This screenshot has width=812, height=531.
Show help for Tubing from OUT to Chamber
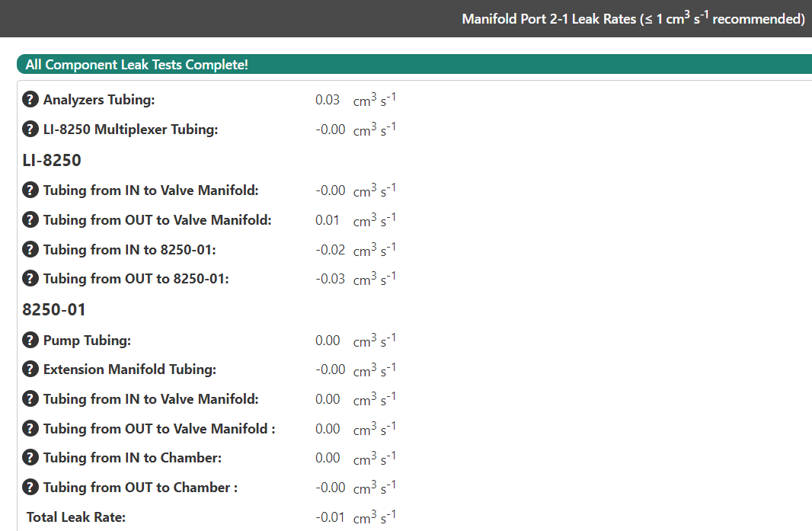pos(30,487)
